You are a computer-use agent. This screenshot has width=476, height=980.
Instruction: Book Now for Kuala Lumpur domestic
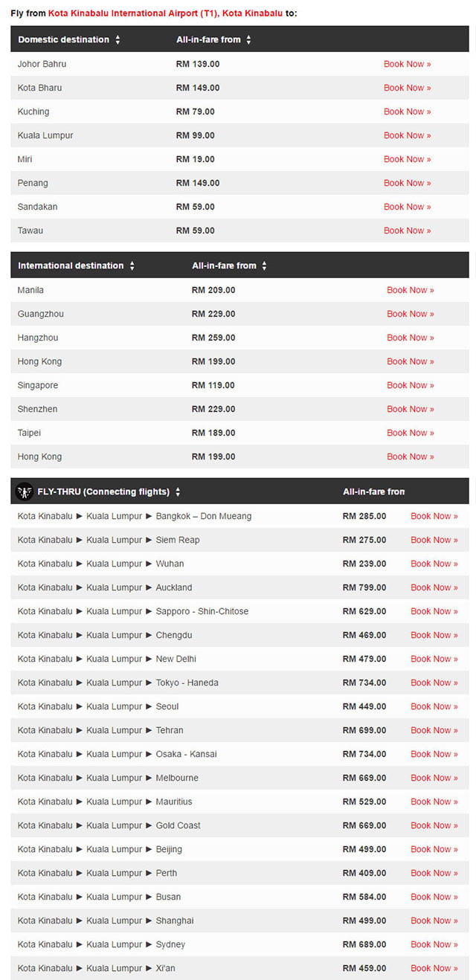pyautogui.click(x=408, y=135)
